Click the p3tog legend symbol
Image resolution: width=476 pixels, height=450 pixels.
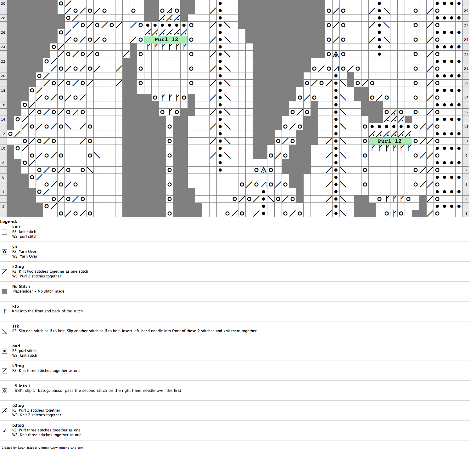(4, 430)
